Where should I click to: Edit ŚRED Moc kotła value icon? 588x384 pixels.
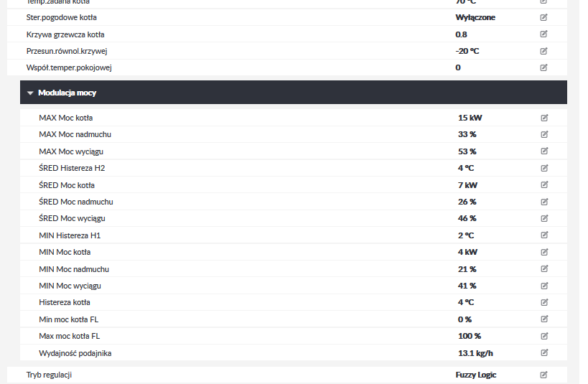[544, 184]
